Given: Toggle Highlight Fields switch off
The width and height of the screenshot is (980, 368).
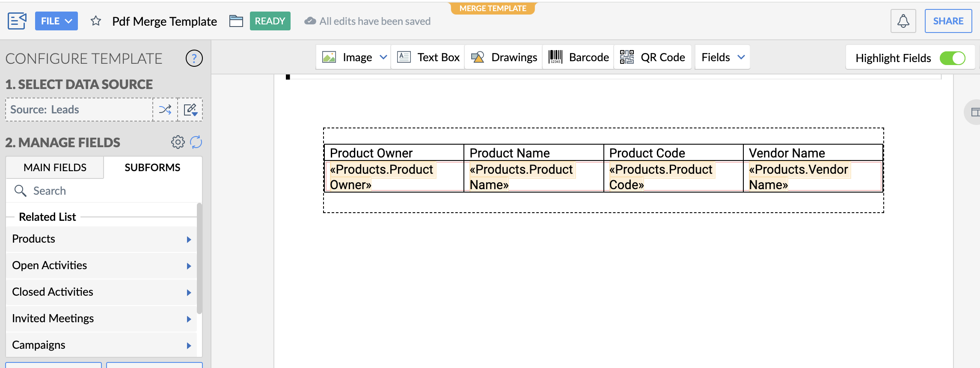Looking at the screenshot, I should coord(952,58).
